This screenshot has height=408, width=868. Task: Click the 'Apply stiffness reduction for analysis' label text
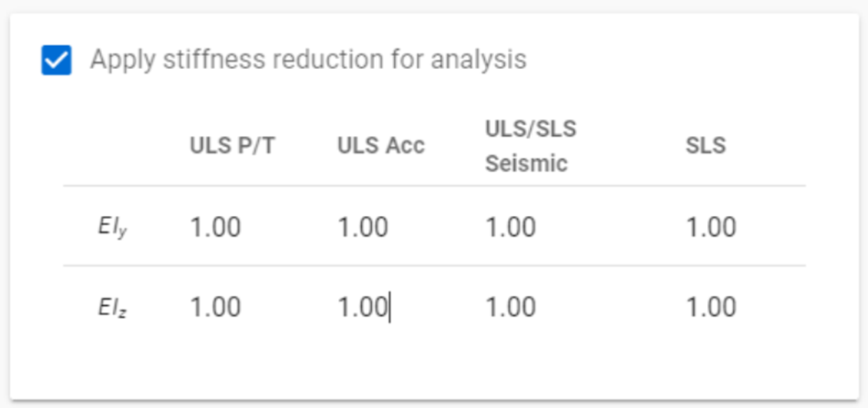tap(309, 59)
